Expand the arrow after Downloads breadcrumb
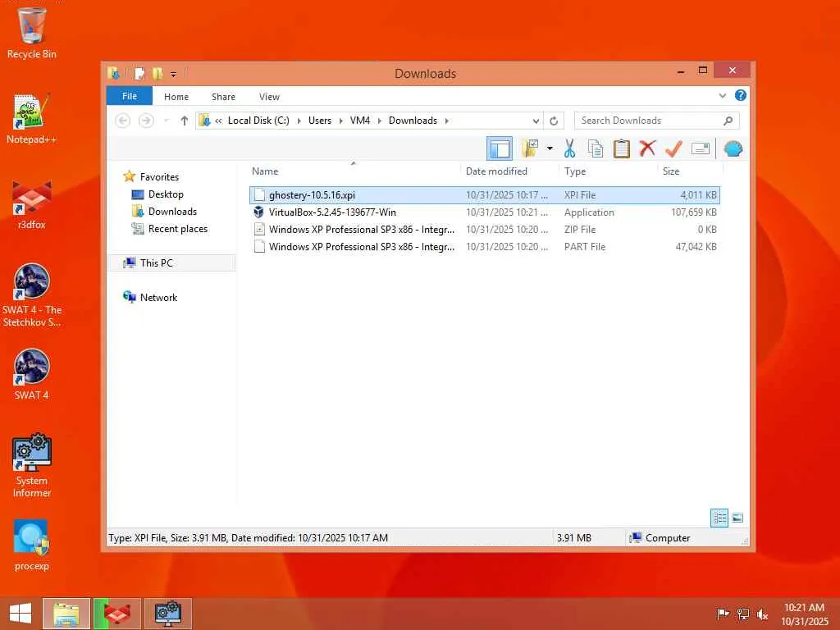This screenshot has width=840, height=630. 447,121
